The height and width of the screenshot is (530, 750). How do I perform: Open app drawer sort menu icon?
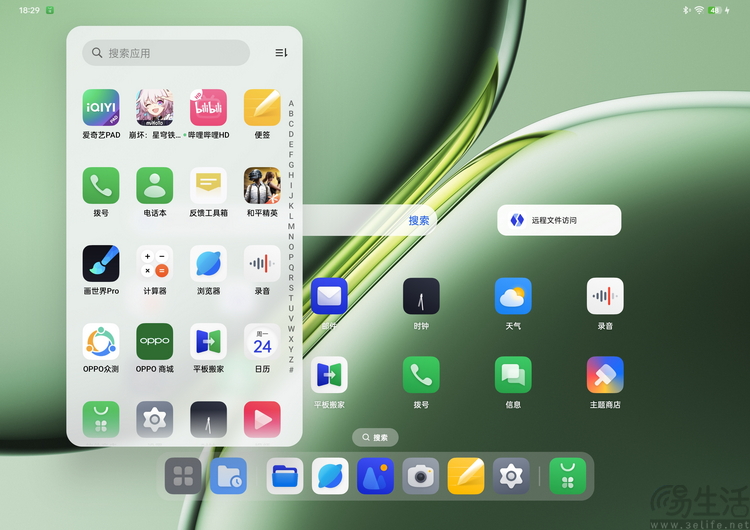[281, 53]
